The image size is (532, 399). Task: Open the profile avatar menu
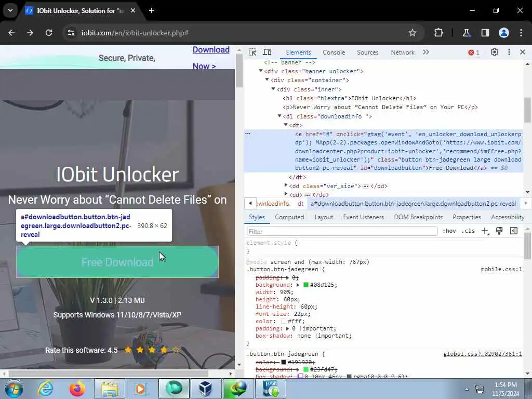coord(503,33)
